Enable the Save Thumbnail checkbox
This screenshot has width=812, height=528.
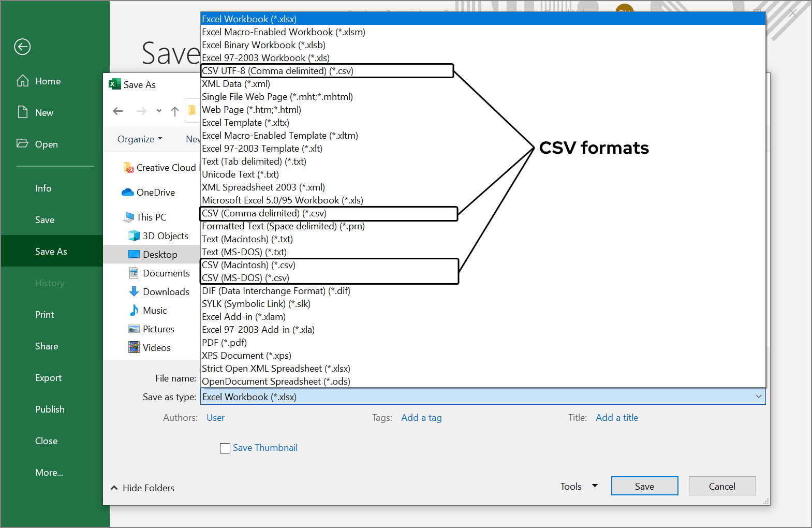[x=225, y=448]
